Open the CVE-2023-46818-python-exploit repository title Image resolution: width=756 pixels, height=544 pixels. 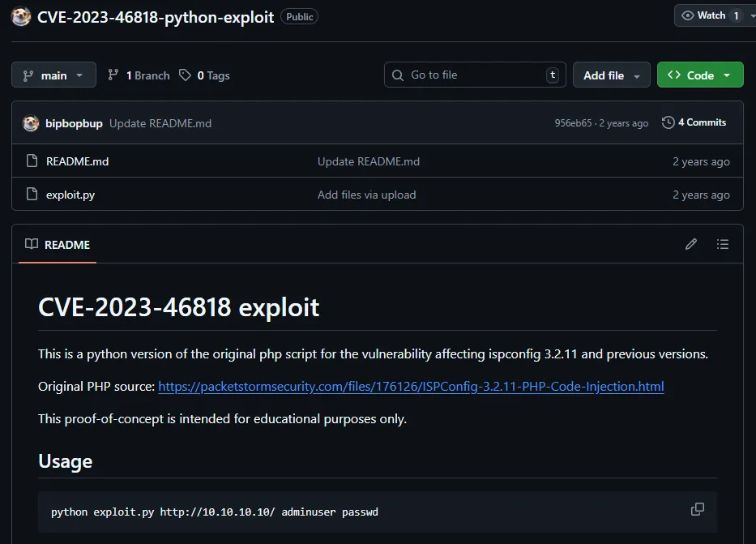[x=156, y=17]
